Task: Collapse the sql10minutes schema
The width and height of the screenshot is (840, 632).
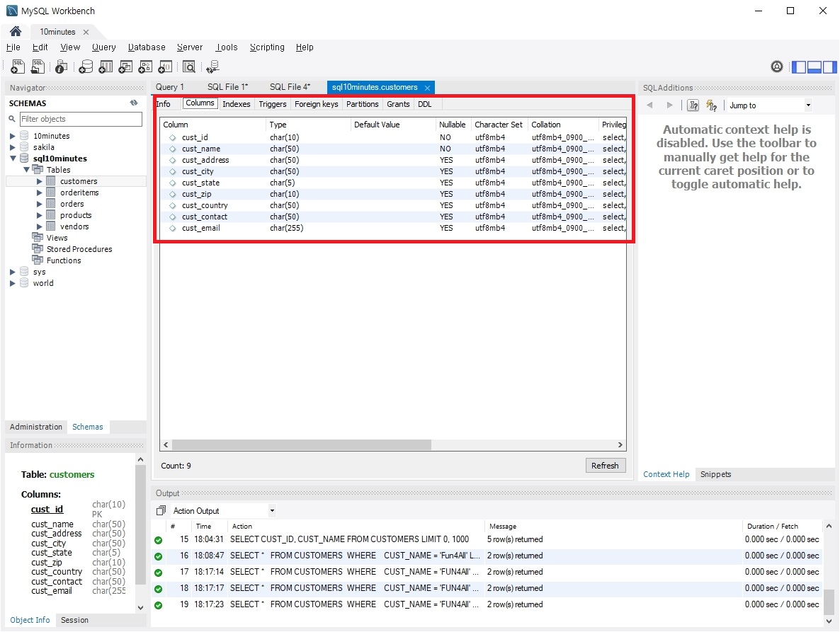Action: [13, 159]
